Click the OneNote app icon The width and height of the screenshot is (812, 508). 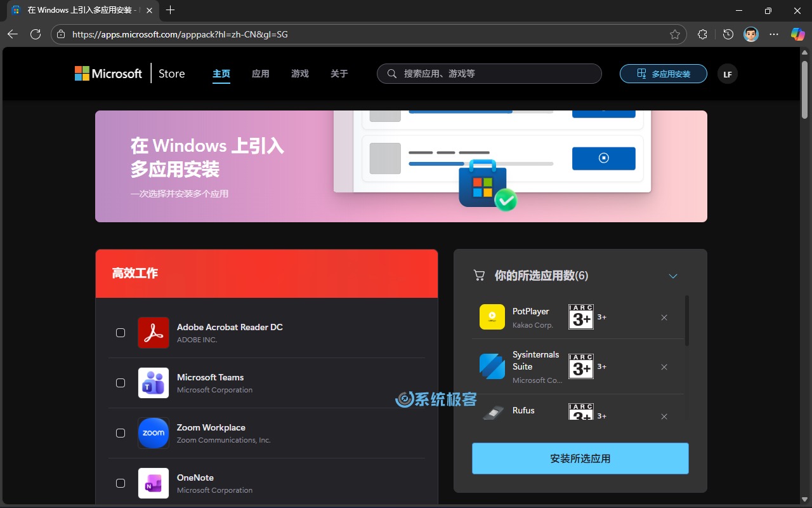tap(153, 483)
